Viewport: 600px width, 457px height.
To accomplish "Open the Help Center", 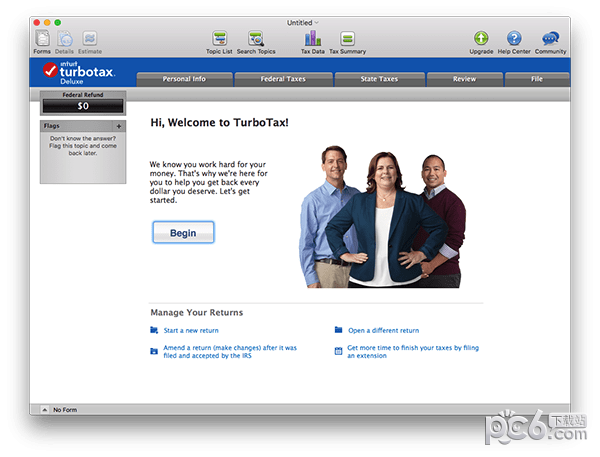I will pos(514,38).
